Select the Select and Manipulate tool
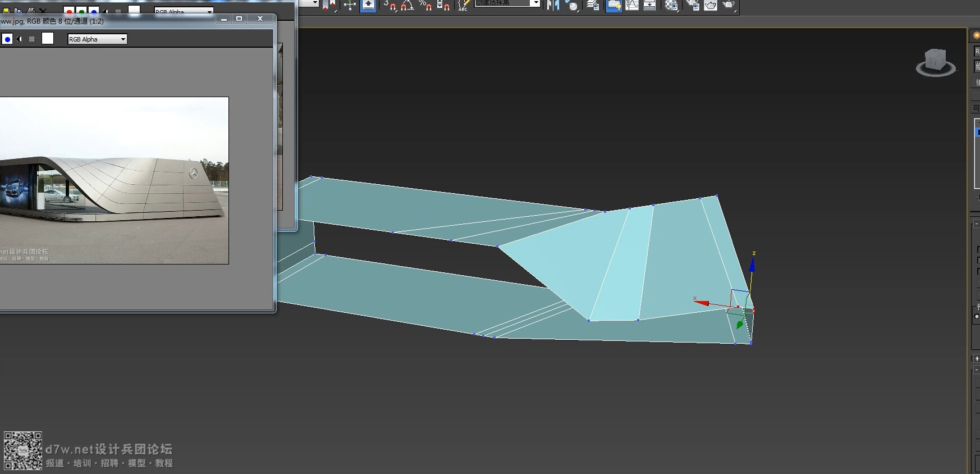Image resolution: width=980 pixels, height=474 pixels. (350, 6)
